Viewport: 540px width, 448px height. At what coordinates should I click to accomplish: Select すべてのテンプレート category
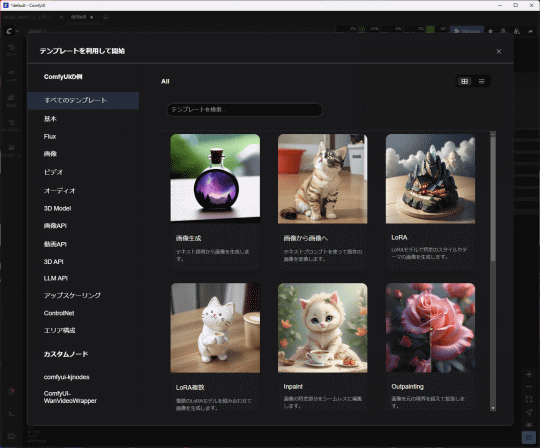coord(83,100)
